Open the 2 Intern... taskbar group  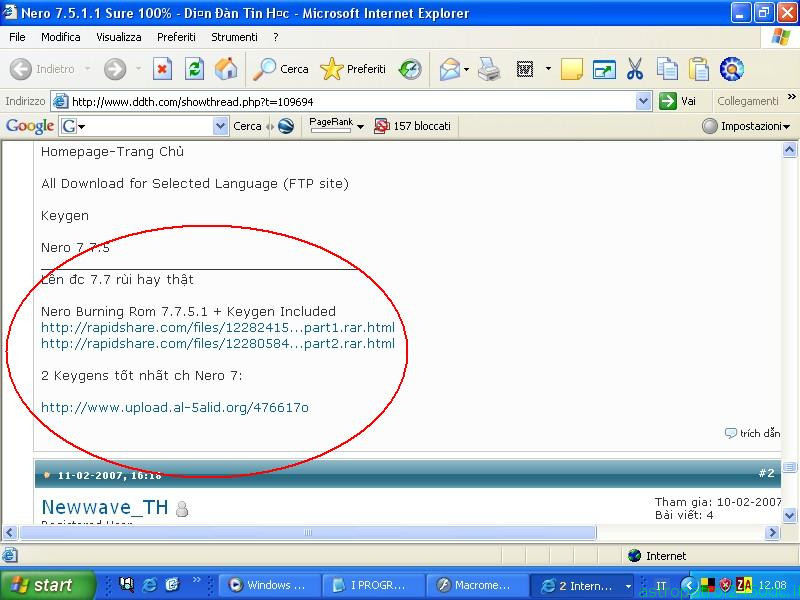pos(583,585)
